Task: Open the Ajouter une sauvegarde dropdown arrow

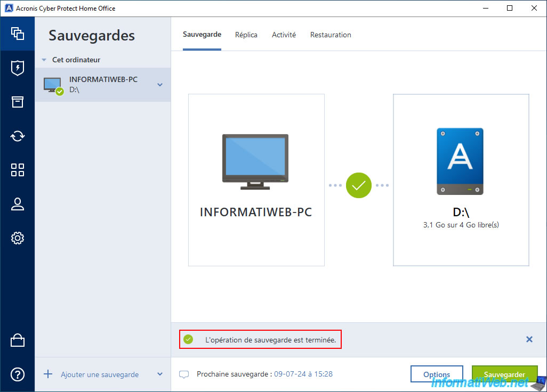Action: (x=160, y=374)
